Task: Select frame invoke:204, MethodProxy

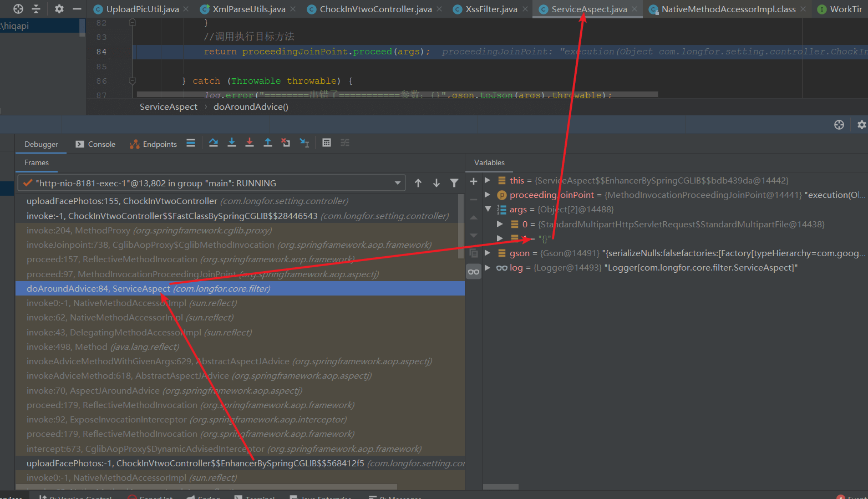Action: click(240, 230)
